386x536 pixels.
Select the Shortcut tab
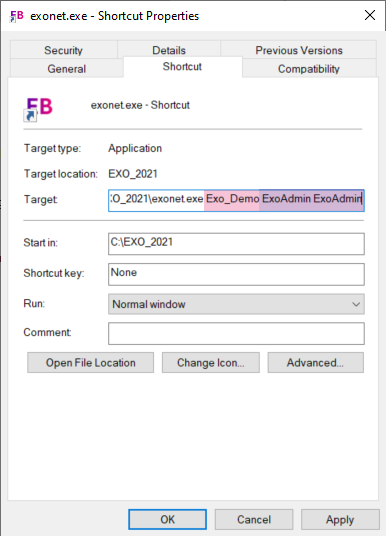182,67
